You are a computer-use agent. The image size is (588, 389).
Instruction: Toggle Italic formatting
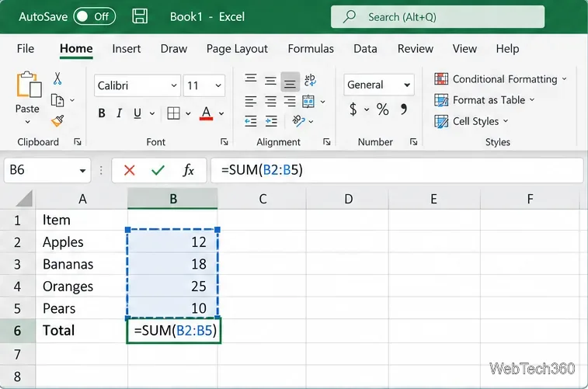(120, 113)
